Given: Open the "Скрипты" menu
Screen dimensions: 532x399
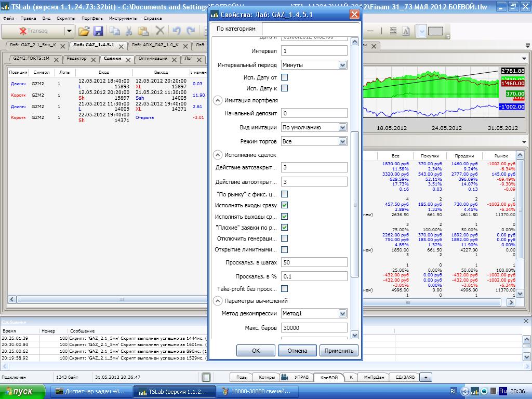Looking at the screenshot, I should tap(66, 18).
